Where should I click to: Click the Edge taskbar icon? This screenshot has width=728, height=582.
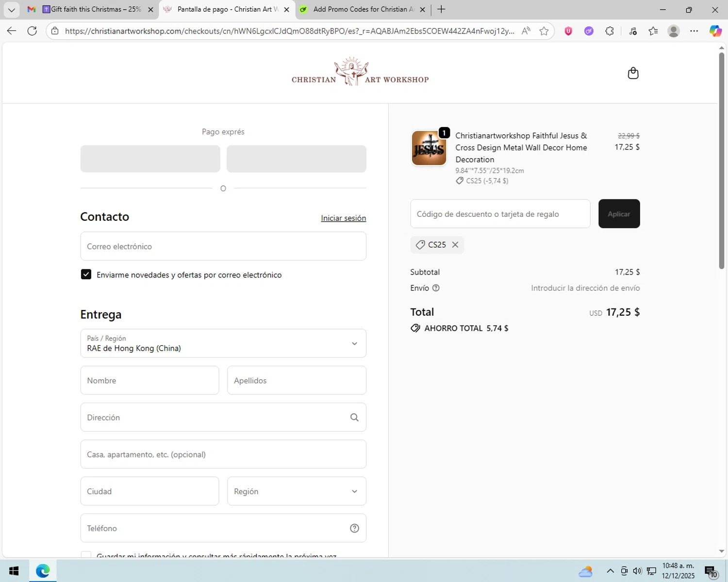(x=43, y=571)
